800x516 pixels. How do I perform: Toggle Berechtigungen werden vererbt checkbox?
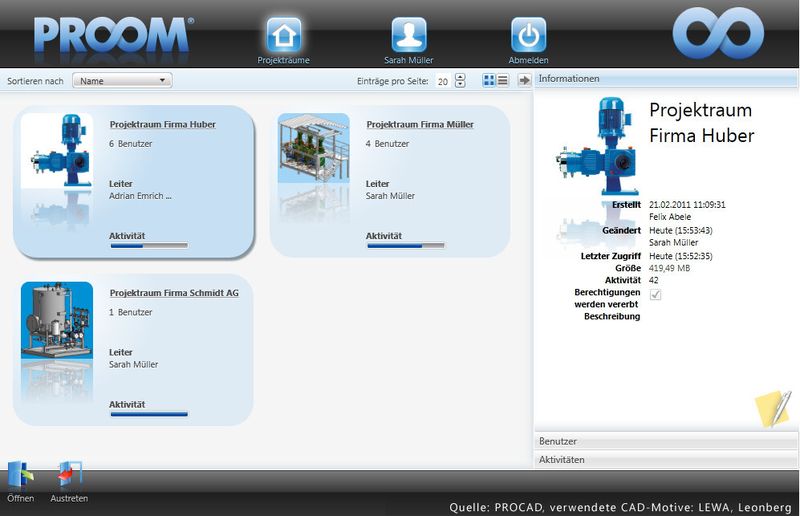click(x=656, y=294)
